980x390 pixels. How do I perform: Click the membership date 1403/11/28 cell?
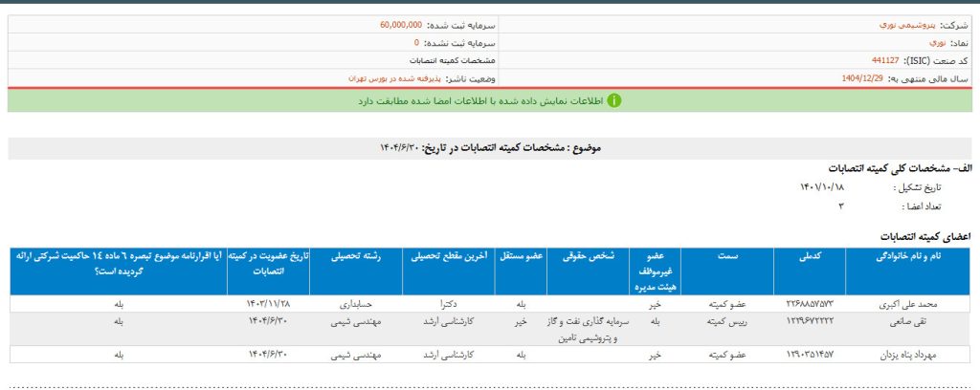267,305
